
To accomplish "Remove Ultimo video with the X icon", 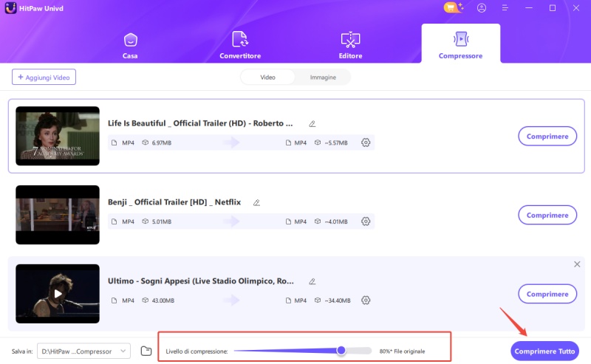I will (577, 264).
